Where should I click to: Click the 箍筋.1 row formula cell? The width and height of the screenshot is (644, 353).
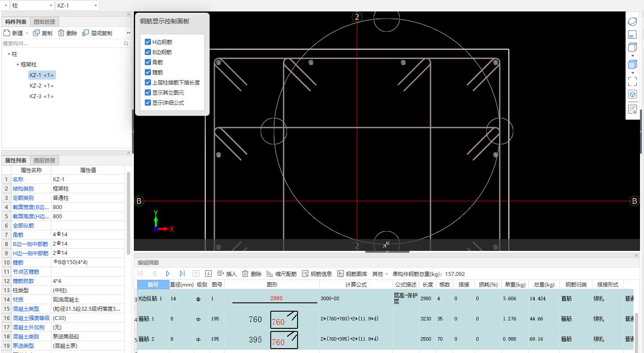click(x=356, y=319)
